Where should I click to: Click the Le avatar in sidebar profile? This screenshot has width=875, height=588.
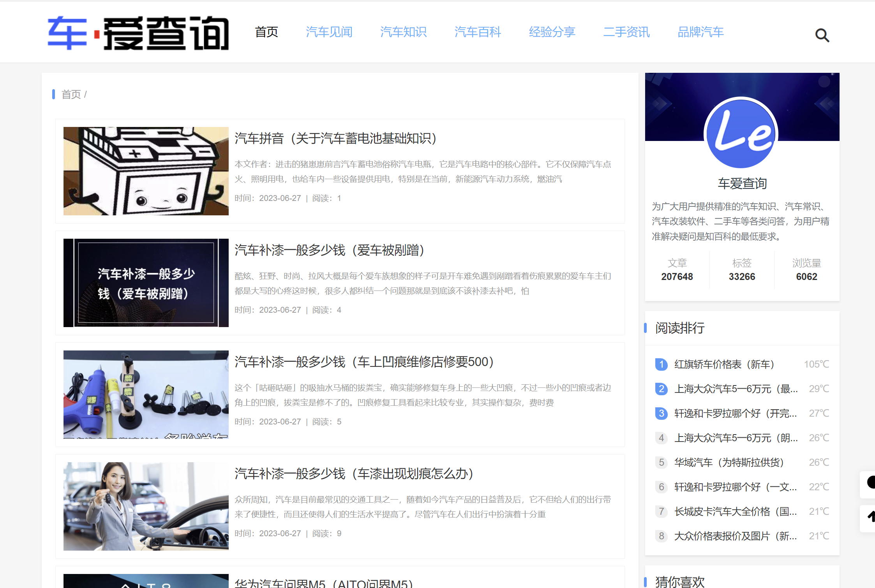pos(741,134)
